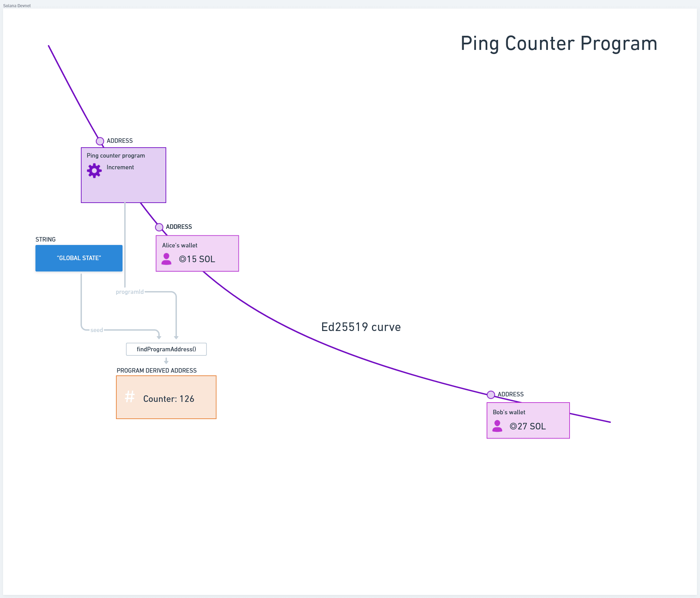Click the SOL token symbol next to 27 SOL
Screen dimensions: 700x598
coord(513,426)
